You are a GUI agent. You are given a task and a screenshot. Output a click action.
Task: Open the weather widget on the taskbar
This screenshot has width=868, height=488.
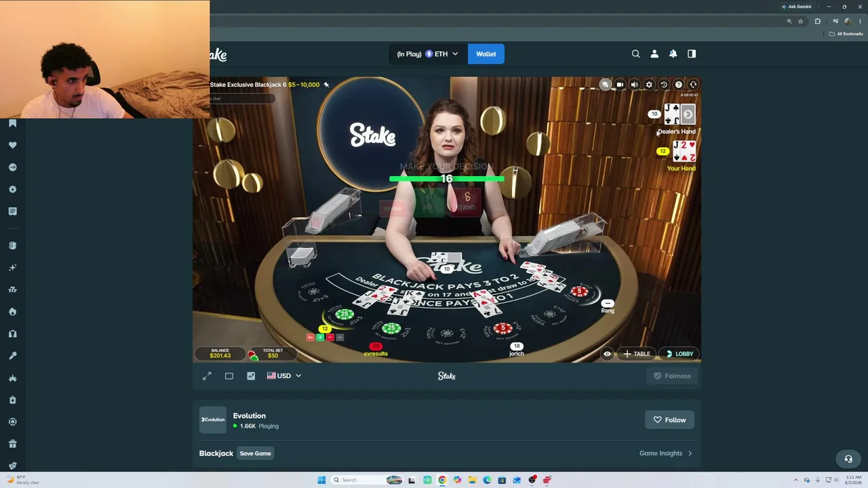[22, 480]
